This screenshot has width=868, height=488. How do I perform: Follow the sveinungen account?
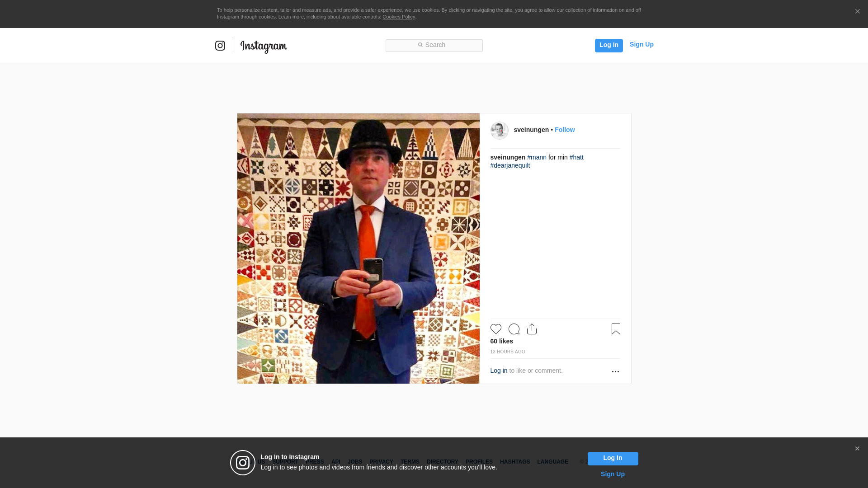[x=565, y=130]
